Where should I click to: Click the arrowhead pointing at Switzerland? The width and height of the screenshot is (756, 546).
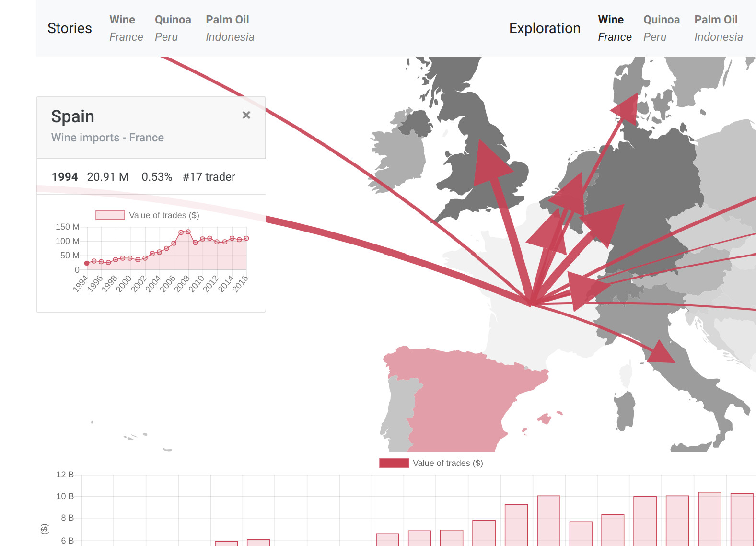(586, 290)
